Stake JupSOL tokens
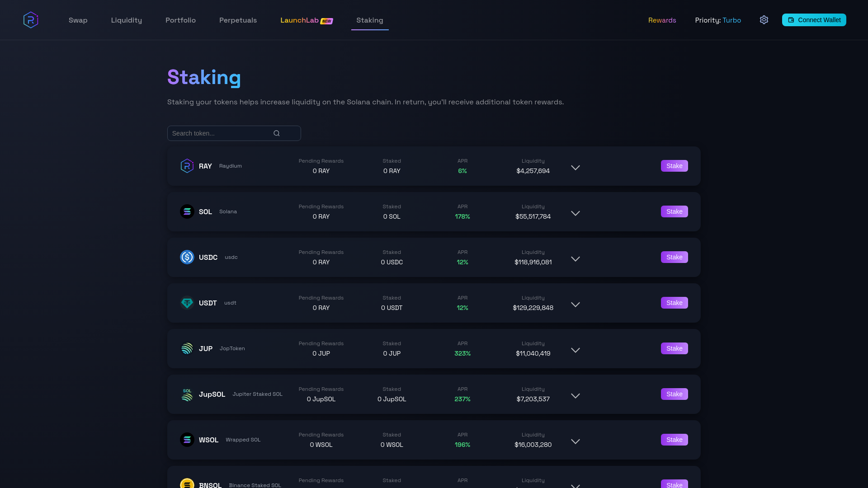Image resolution: width=868 pixels, height=488 pixels. tap(674, 394)
